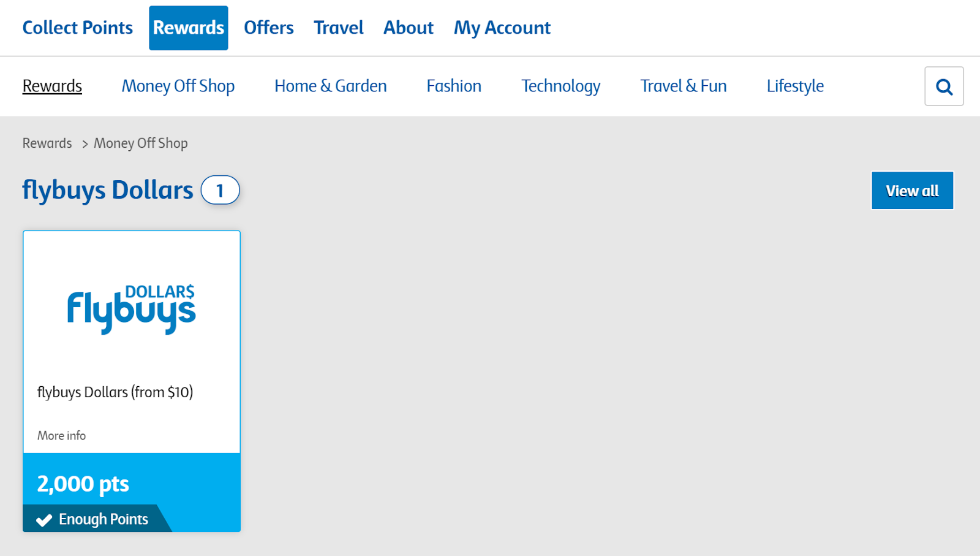Viewport: 980px width, 556px height.
Task: Switch to the Technology category tab
Action: pyautogui.click(x=560, y=86)
